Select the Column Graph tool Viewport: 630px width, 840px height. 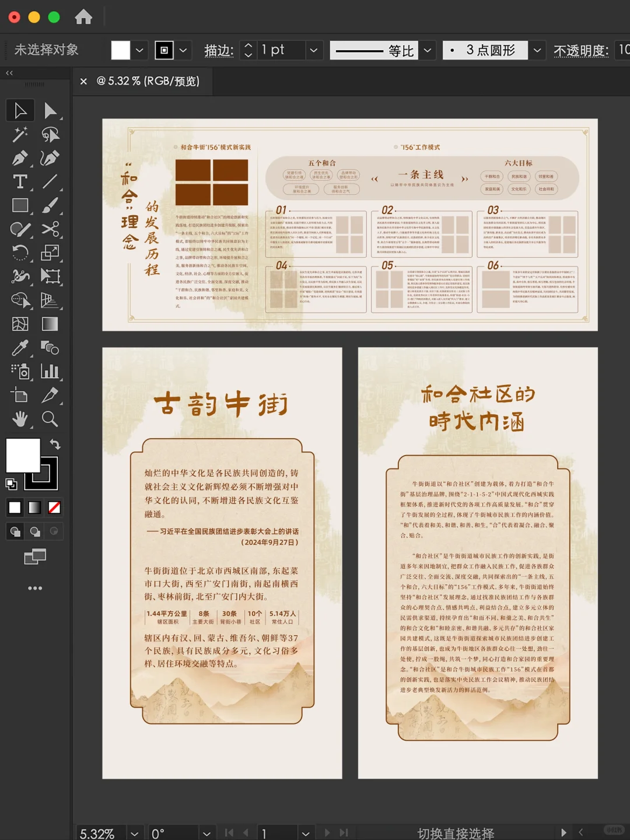click(x=50, y=372)
